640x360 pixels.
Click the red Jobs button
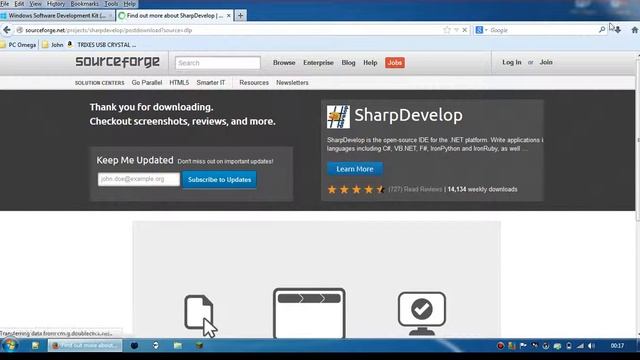395,62
